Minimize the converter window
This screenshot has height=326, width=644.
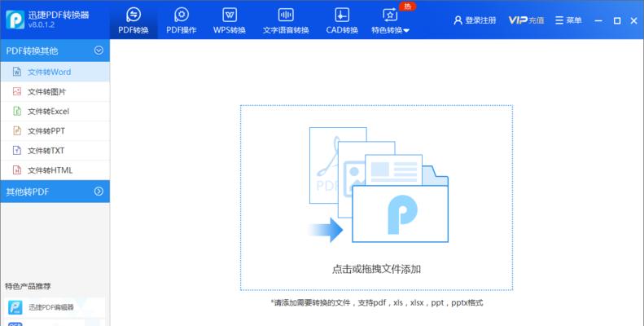tap(598, 20)
